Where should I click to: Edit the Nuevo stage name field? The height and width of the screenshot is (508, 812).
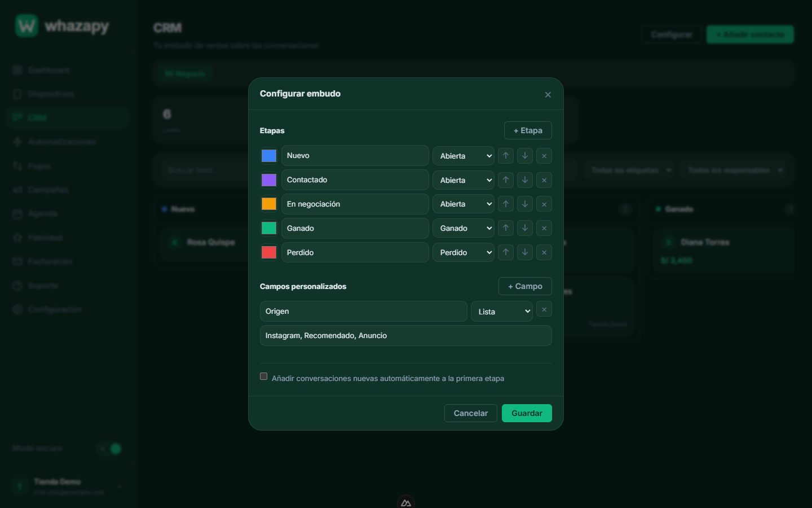click(355, 156)
